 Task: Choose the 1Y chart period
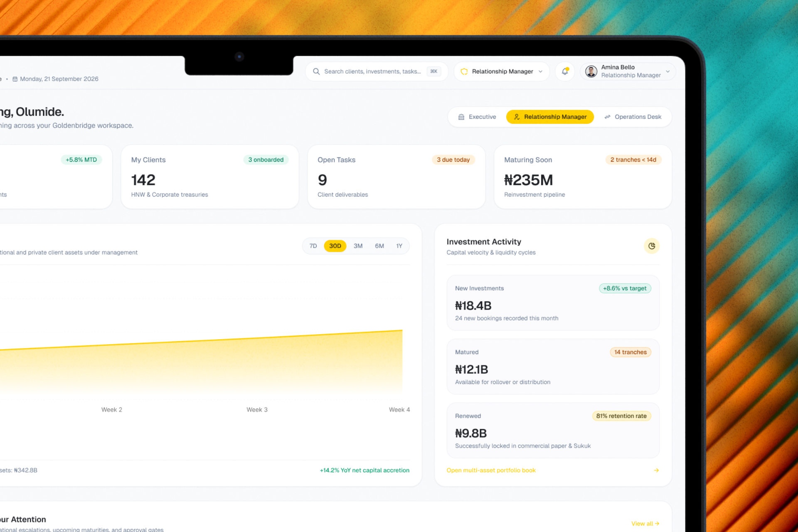pos(399,246)
